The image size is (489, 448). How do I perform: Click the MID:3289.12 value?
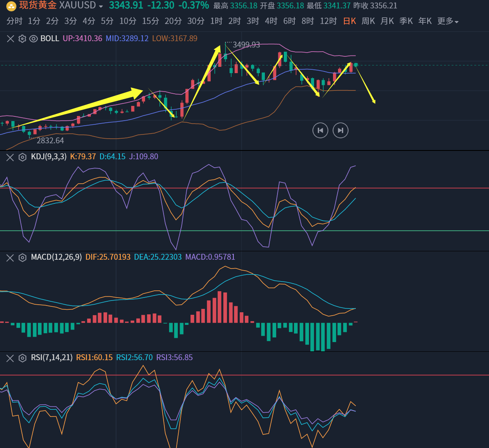(x=127, y=39)
